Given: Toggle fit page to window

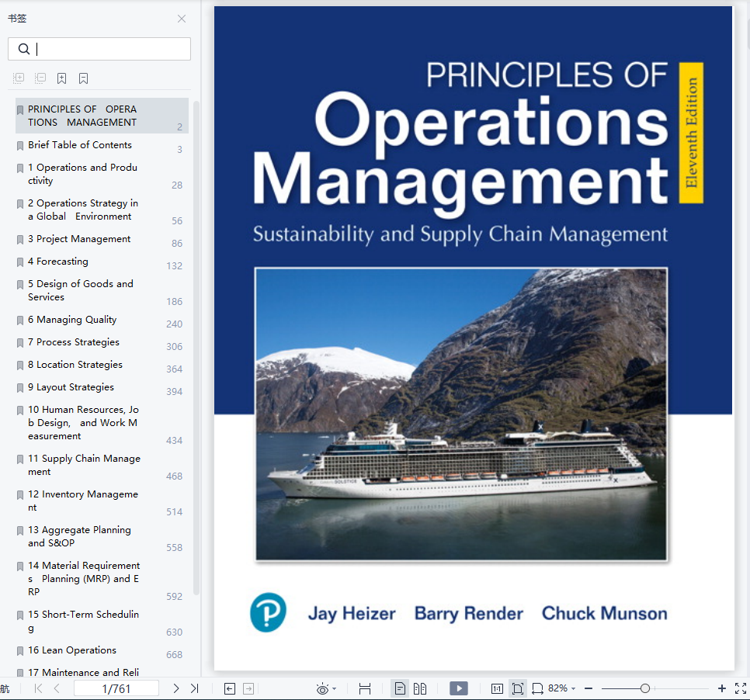Looking at the screenshot, I should coord(518,688).
